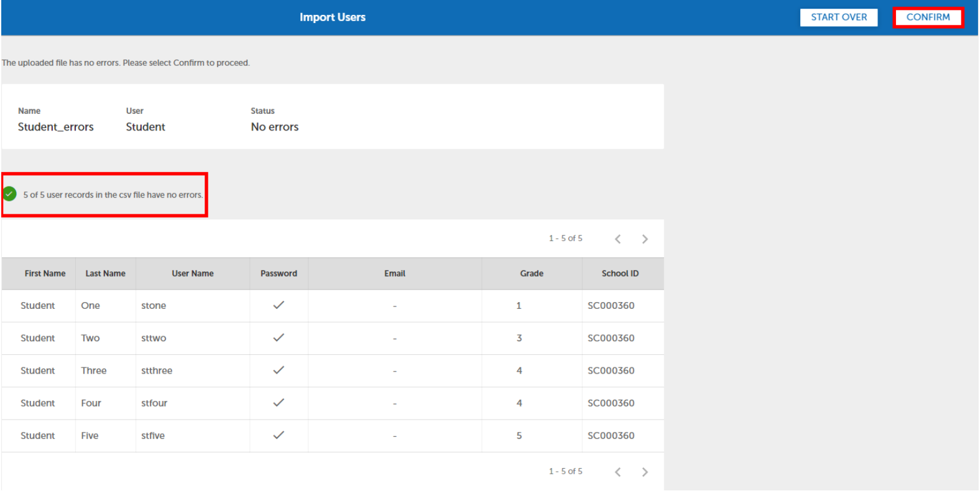Click School ID in stfive row
The height and width of the screenshot is (491, 980).
point(611,436)
